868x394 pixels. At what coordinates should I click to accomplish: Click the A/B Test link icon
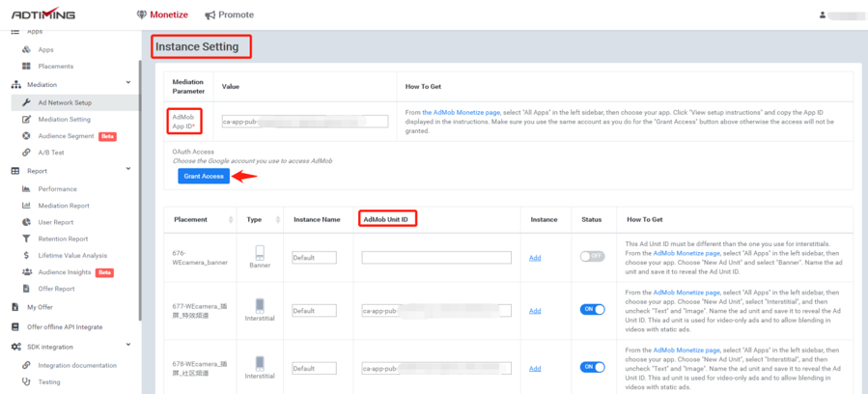[26, 153]
